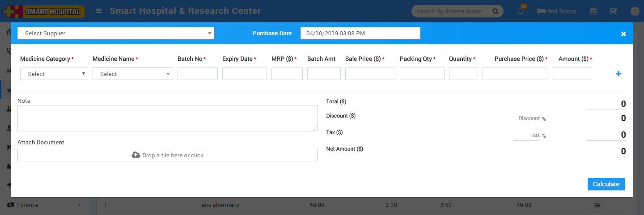Open the notifications bell icon
The image size is (644, 215).
[521, 11]
